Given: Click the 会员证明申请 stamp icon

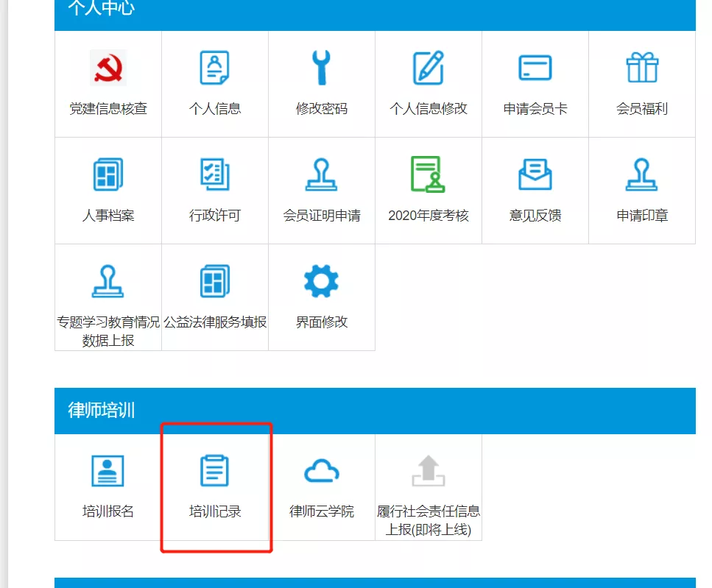Looking at the screenshot, I should pos(322,175).
